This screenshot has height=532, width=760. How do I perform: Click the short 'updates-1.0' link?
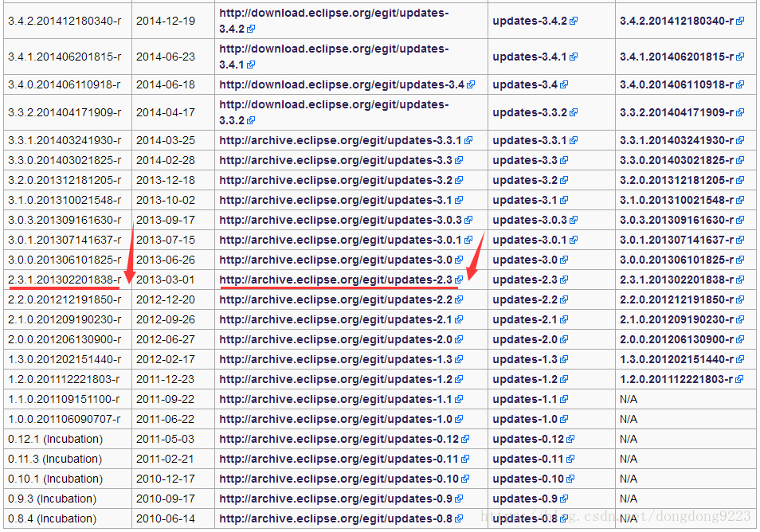[x=530, y=419]
